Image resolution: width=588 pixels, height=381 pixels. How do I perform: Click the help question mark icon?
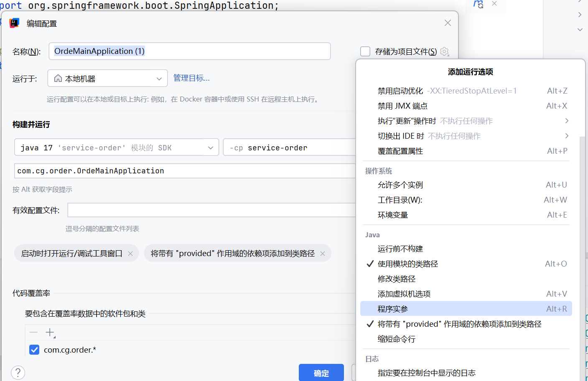tap(18, 372)
